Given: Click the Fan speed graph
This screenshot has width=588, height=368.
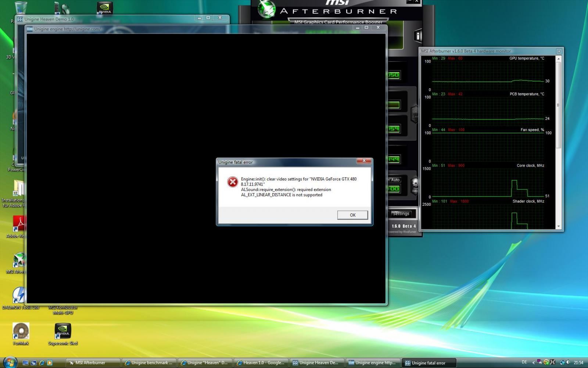Looking at the screenshot, I should (x=488, y=147).
